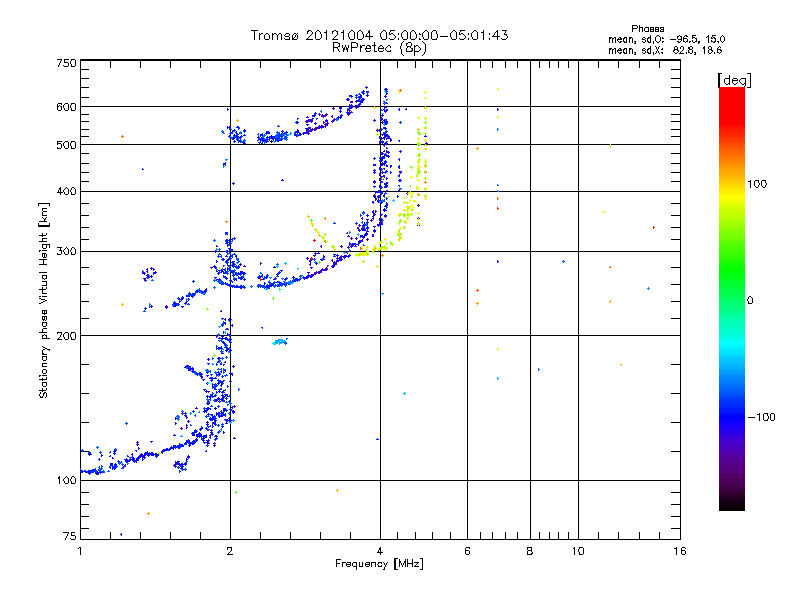The width and height of the screenshot is (800, 600).
Task: Click the y-axis tick label '75'
Action: 70,536
